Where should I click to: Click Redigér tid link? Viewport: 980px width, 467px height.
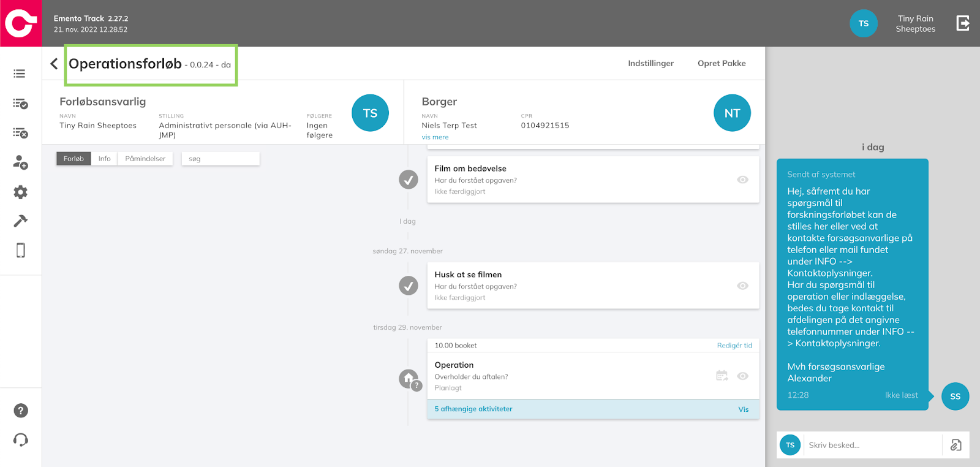(734, 346)
